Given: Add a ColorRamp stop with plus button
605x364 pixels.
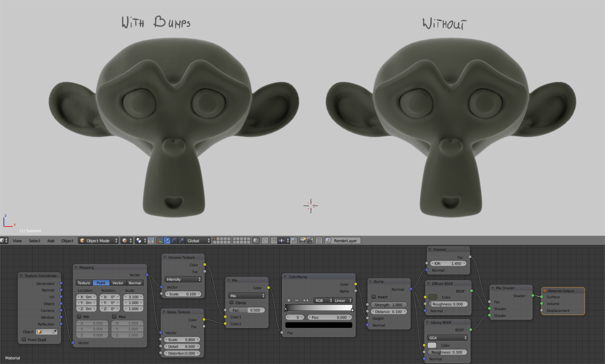Looking at the screenshot, I should [289, 300].
